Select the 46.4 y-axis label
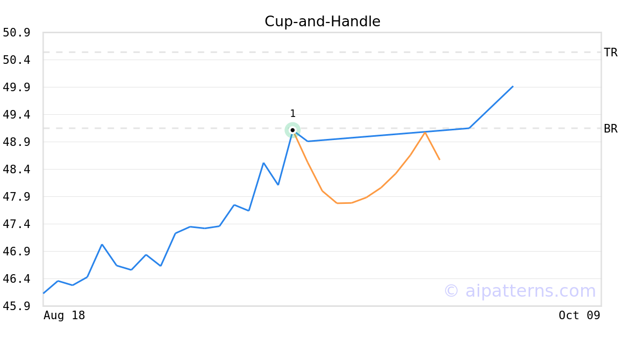Viewport: 644px width, 338px height. pyautogui.click(x=16, y=279)
